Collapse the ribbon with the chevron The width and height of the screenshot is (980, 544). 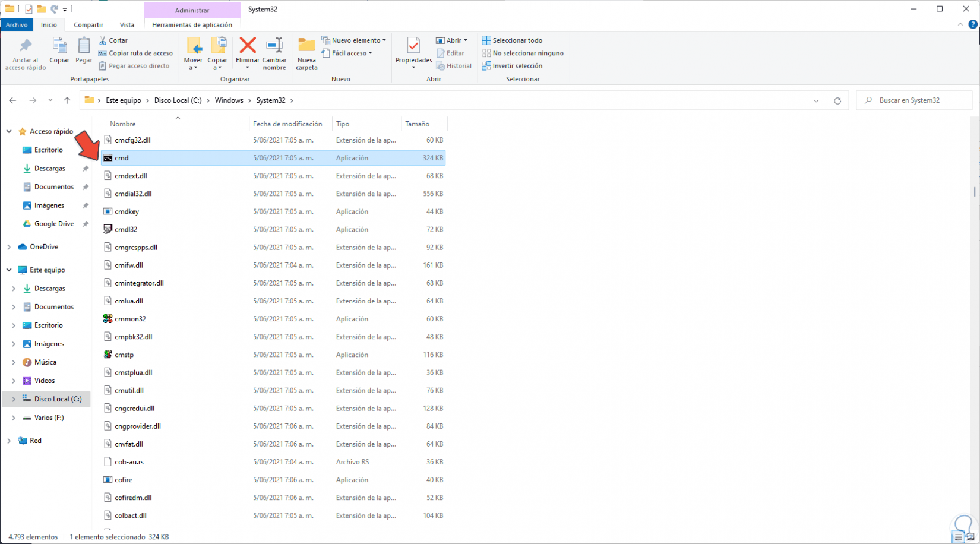click(960, 24)
